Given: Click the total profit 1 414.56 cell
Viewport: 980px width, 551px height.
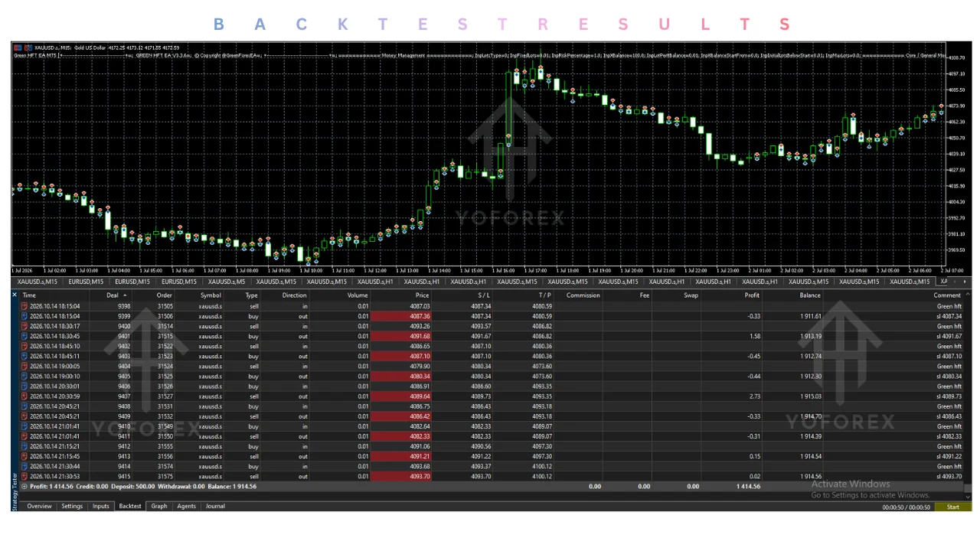Looking at the screenshot, I should point(747,486).
